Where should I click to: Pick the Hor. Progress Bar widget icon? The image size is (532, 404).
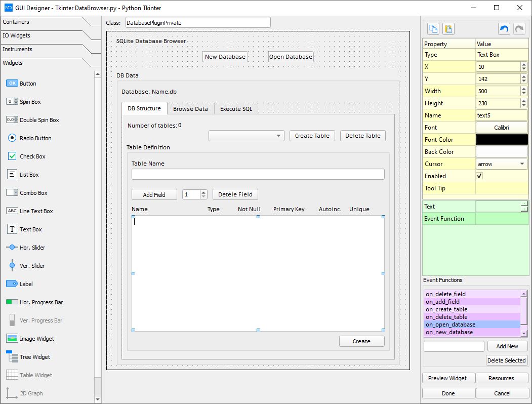click(12, 302)
